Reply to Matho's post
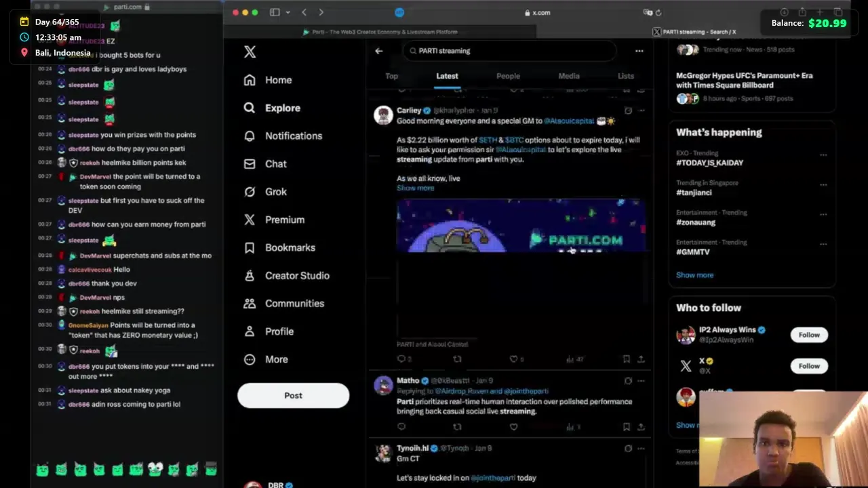Screen dimensions: 868x488 [401, 427]
